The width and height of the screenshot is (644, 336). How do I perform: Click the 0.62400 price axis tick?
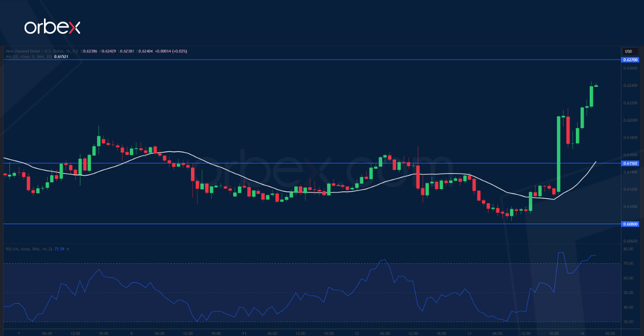coord(630,86)
